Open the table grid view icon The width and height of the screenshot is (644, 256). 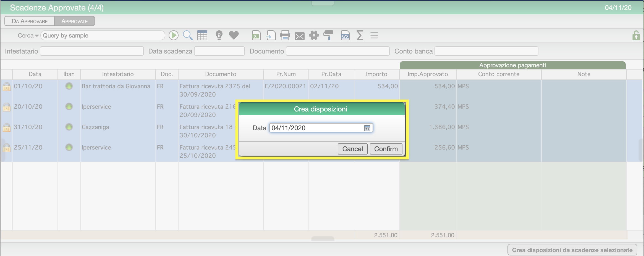[202, 35]
